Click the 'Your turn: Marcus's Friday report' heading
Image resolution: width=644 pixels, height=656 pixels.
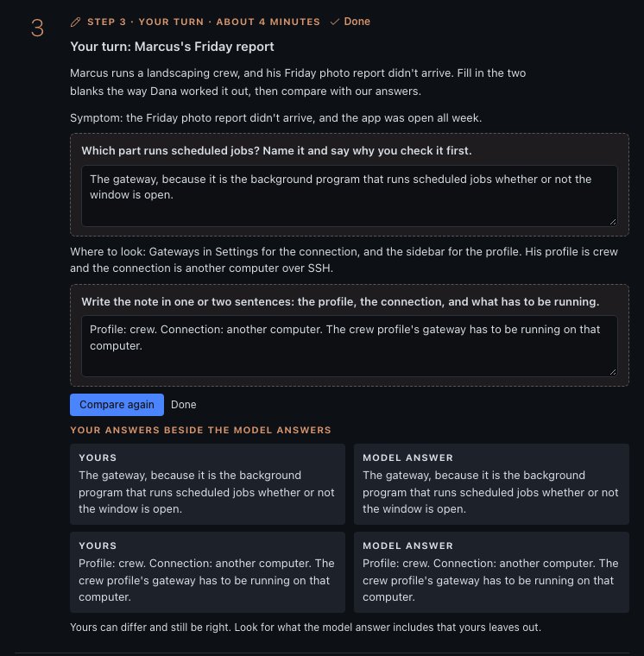[172, 47]
